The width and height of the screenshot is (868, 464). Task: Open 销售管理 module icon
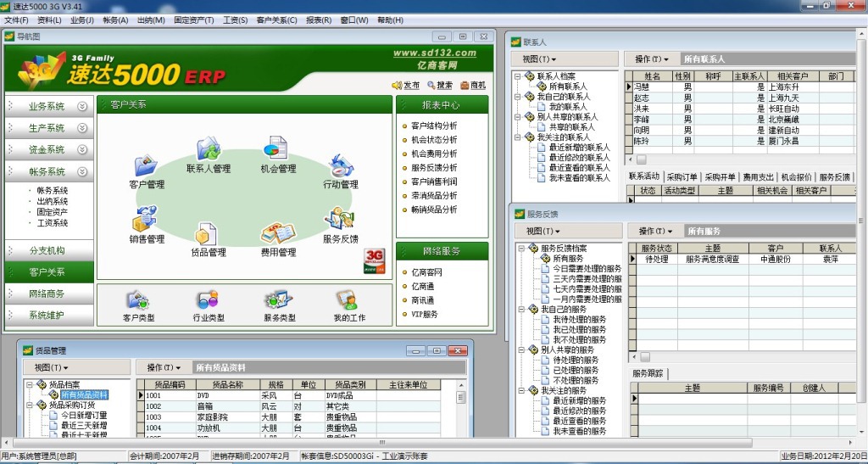click(145, 219)
